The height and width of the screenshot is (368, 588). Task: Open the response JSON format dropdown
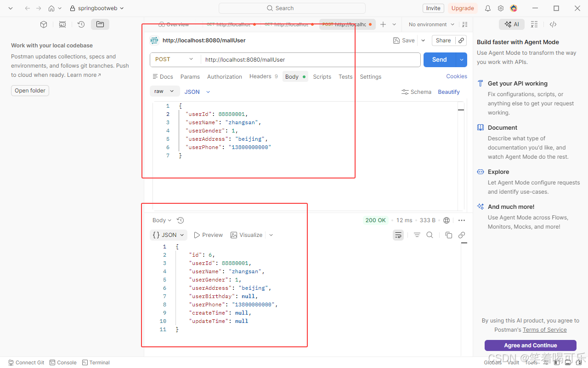[x=169, y=235]
